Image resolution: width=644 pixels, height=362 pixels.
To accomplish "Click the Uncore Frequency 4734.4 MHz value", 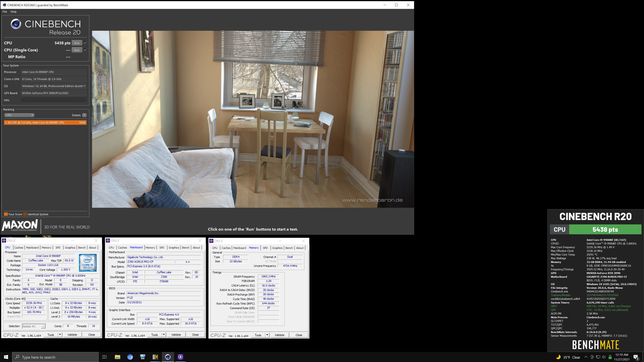I will pos(290,266).
